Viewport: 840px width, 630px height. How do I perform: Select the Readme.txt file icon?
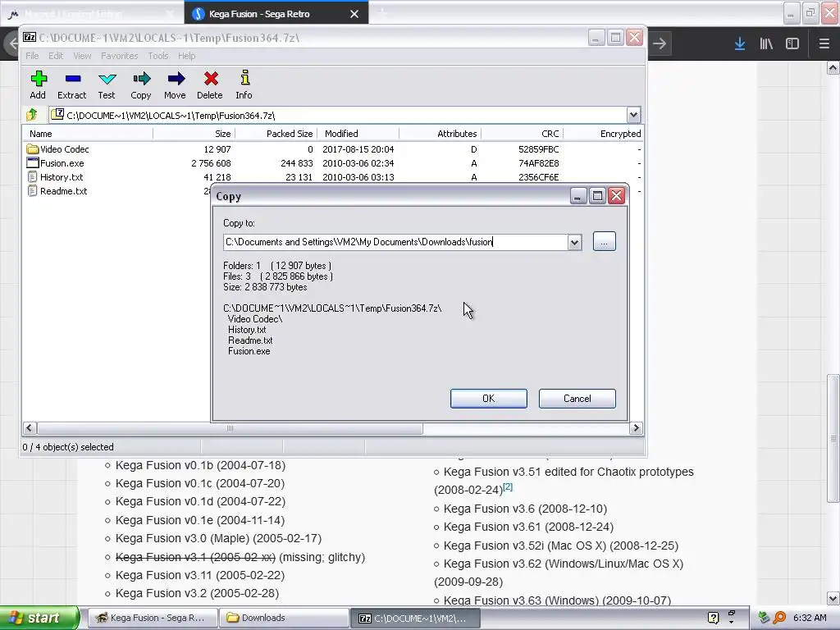(33, 190)
